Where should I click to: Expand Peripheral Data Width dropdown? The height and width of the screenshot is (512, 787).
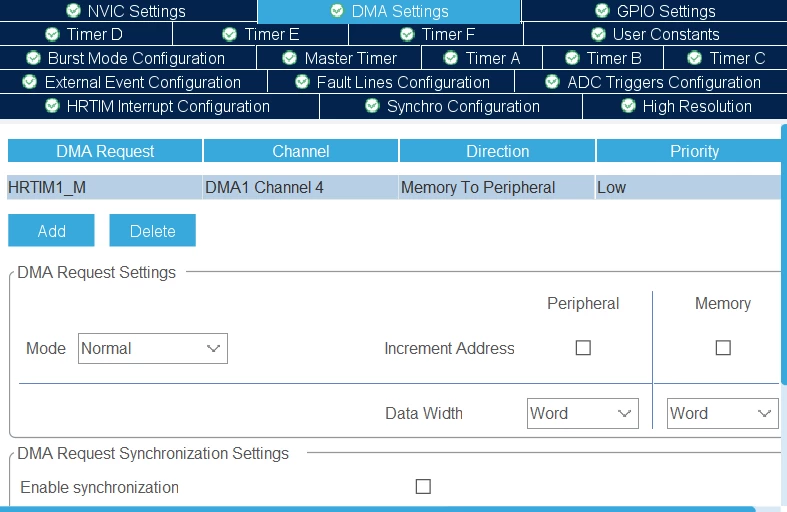point(583,414)
